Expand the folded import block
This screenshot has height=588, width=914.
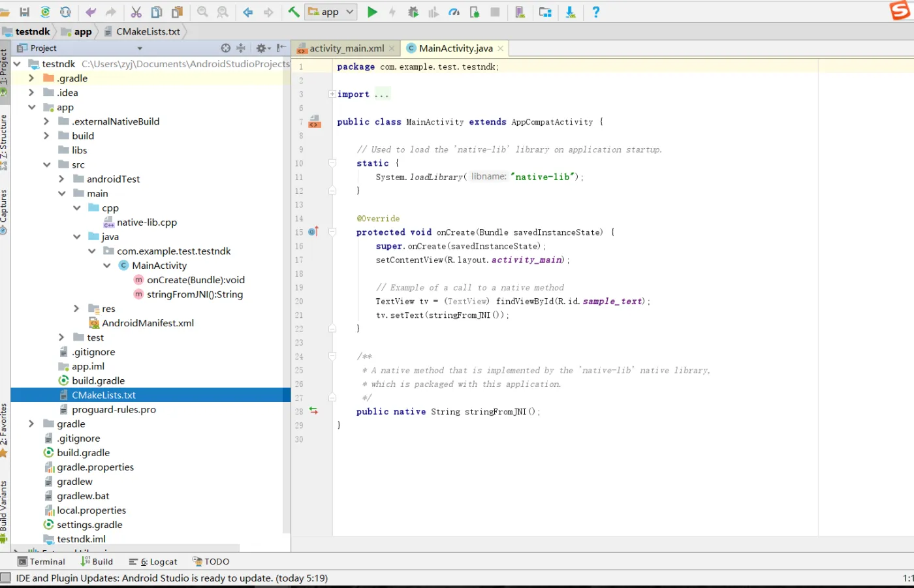tap(332, 94)
